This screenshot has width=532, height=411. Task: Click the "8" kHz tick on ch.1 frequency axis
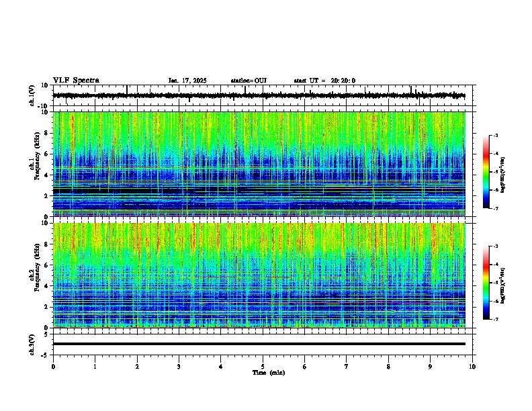click(x=46, y=133)
